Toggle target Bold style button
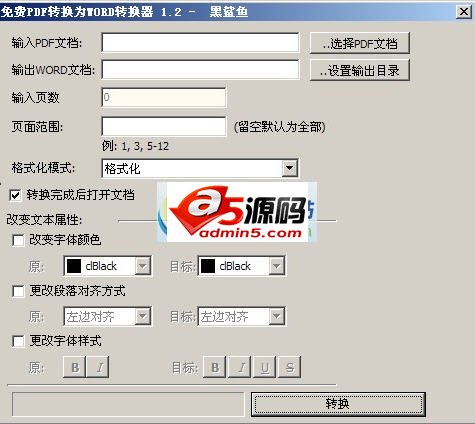Screen dimensions: 475x424 pos(215,367)
